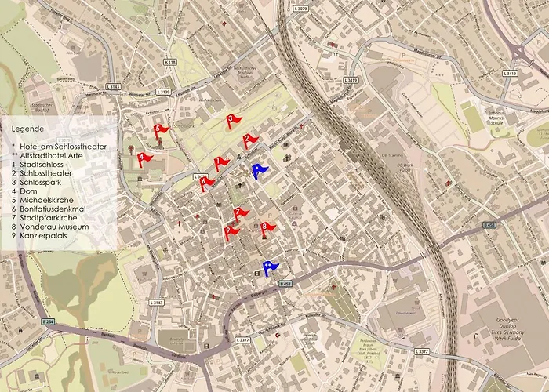
Task: Click red flag number 9 marker
Action: (x=231, y=232)
